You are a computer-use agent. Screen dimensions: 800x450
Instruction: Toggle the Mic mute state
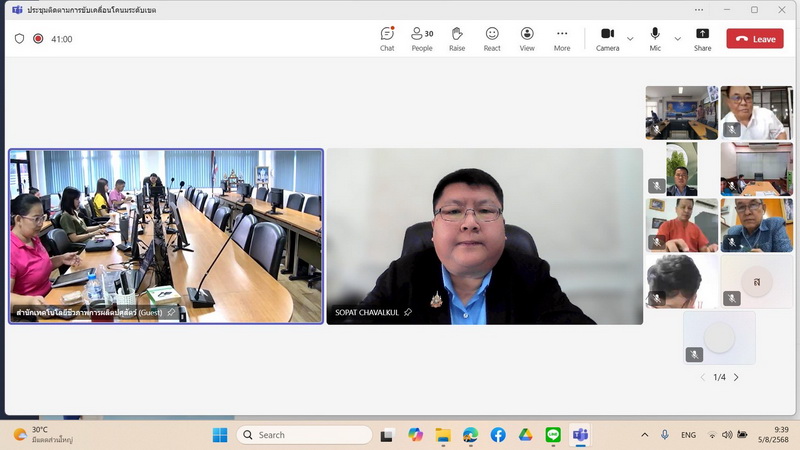point(655,38)
